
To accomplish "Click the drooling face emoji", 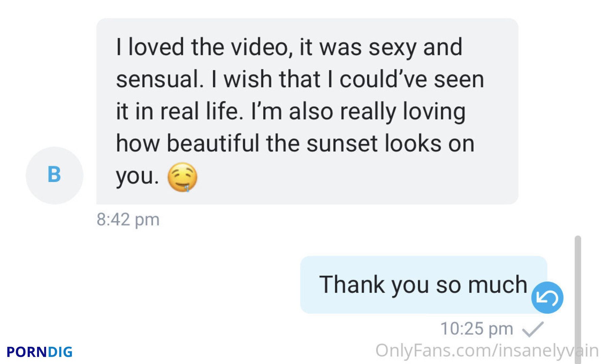I will click(182, 177).
